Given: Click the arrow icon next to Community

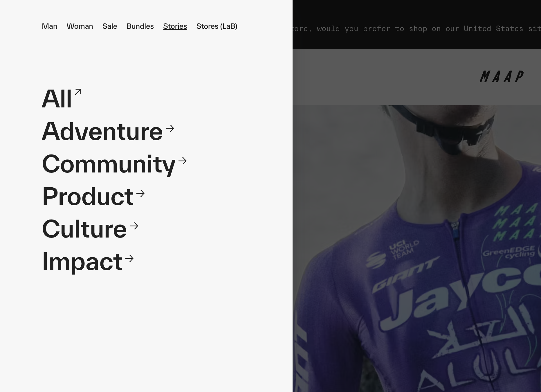Looking at the screenshot, I should [183, 161].
